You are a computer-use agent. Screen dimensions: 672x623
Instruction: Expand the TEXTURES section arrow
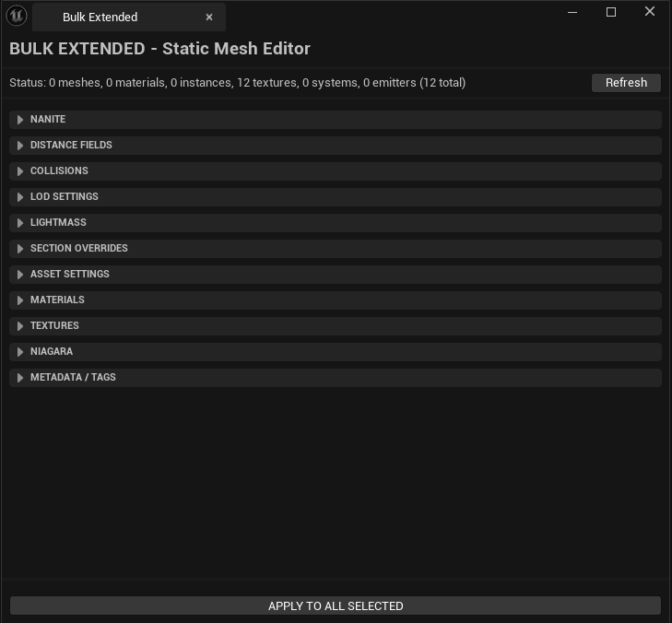[20, 326]
